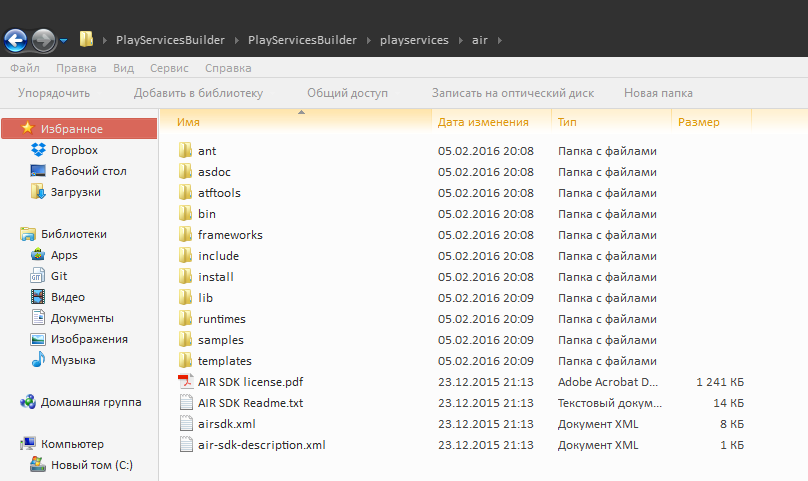808x481 pixels.
Task: Click the 14 КБ size value
Action: point(729,403)
